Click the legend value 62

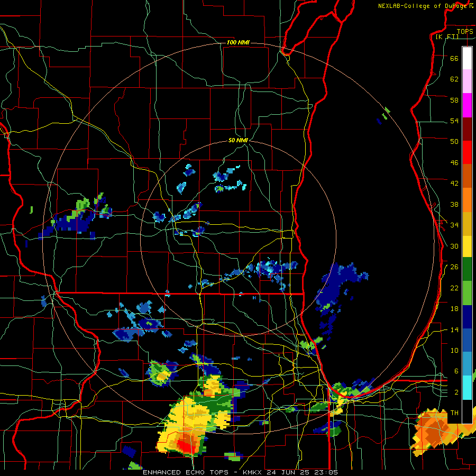[454, 79]
